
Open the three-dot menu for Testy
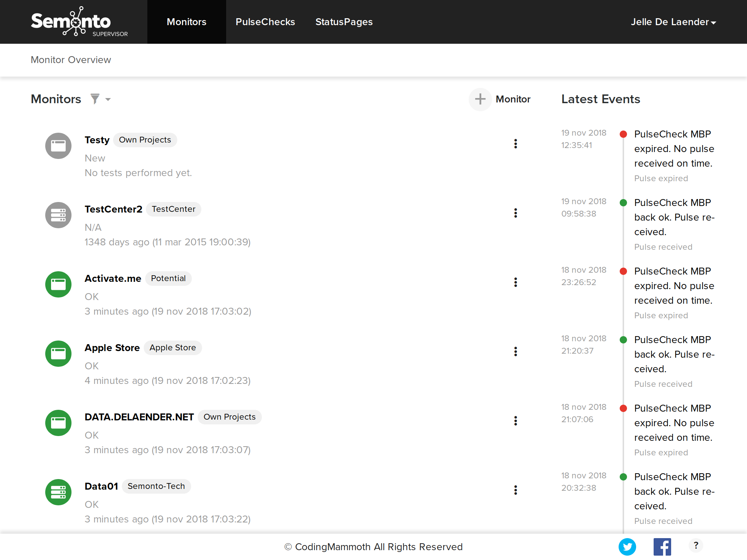click(515, 144)
